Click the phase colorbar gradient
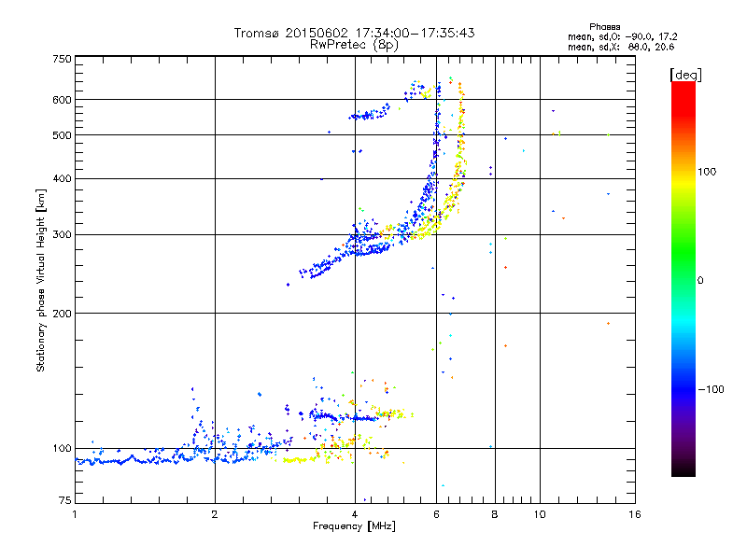Screen dimensions: 747x560 (x=684, y=278)
